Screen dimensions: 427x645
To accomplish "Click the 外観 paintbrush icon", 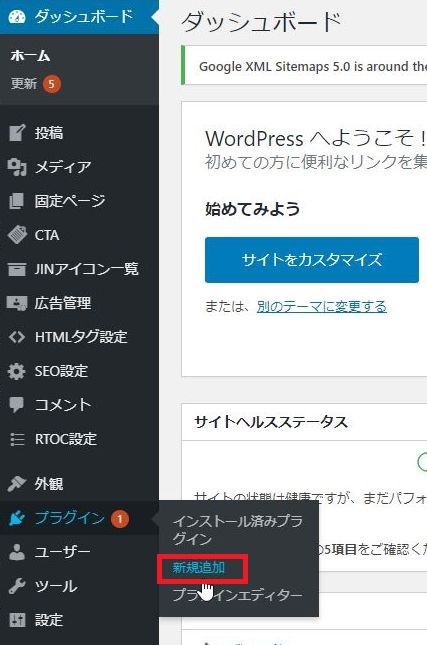I will (17, 484).
